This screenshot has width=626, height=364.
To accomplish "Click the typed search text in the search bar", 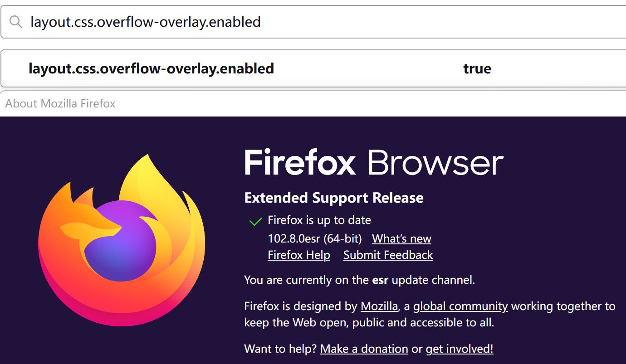I will click(x=145, y=21).
